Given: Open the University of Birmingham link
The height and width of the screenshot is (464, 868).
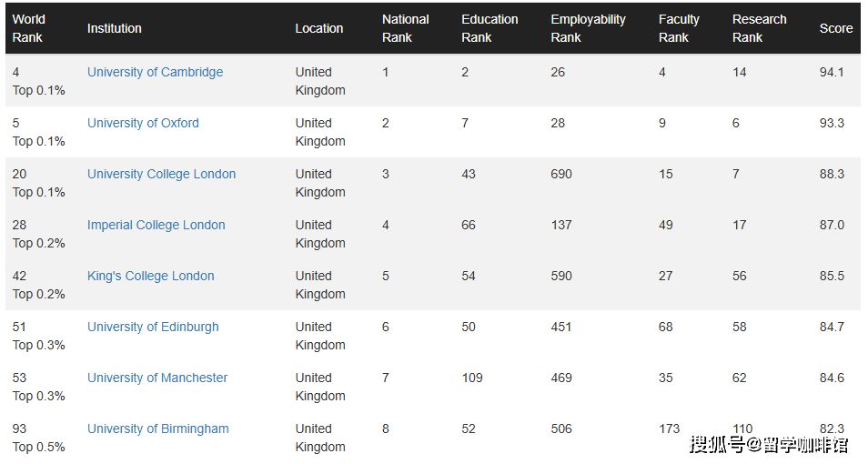Looking at the screenshot, I should [x=157, y=429].
